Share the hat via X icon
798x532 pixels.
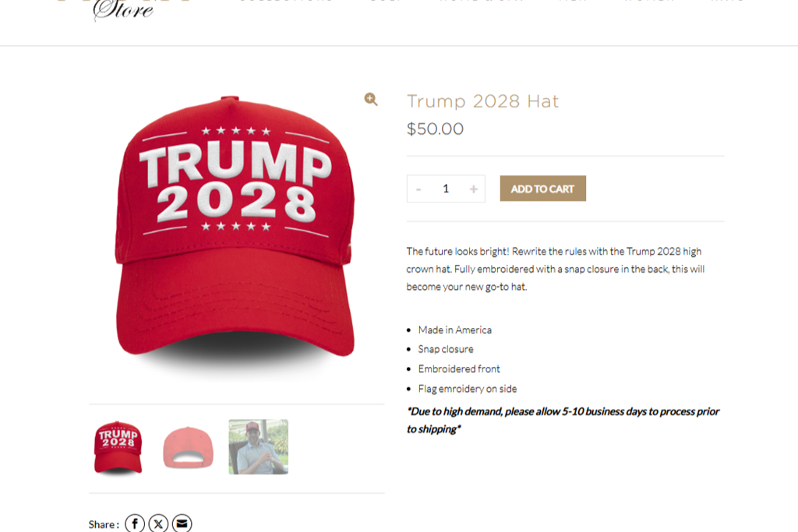point(158,523)
